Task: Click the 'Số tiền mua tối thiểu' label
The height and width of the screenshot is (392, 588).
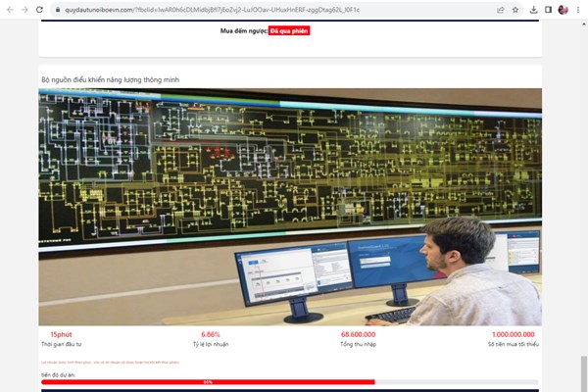Action: [x=513, y=344]
